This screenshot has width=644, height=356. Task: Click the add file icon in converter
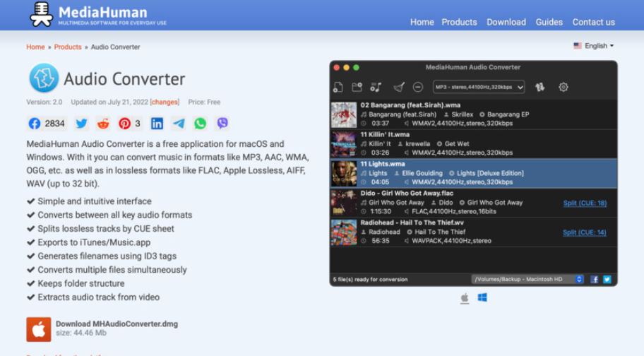pyautogui.click(x=338, y=87)
